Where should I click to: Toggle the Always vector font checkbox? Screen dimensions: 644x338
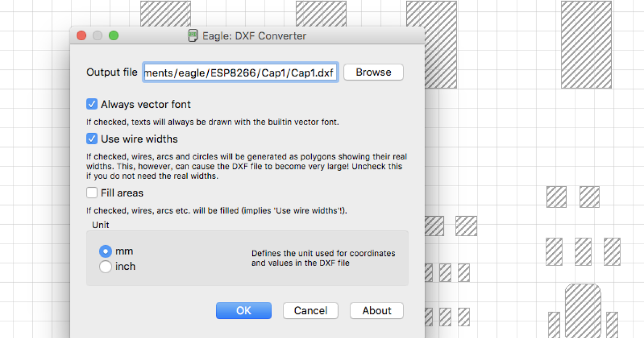pyautogui.click(x=92, y=104)
